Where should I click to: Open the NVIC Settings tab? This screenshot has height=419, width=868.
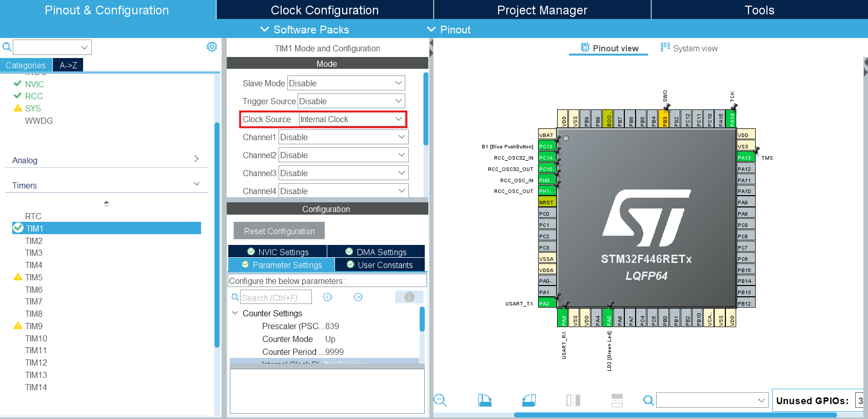pos(278,252)
